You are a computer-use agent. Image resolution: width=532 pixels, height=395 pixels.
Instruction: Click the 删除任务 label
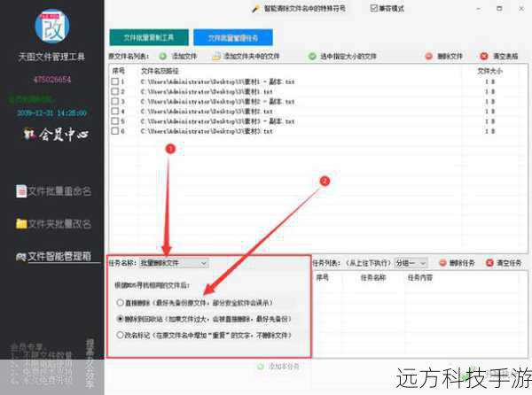coord(462,263)
